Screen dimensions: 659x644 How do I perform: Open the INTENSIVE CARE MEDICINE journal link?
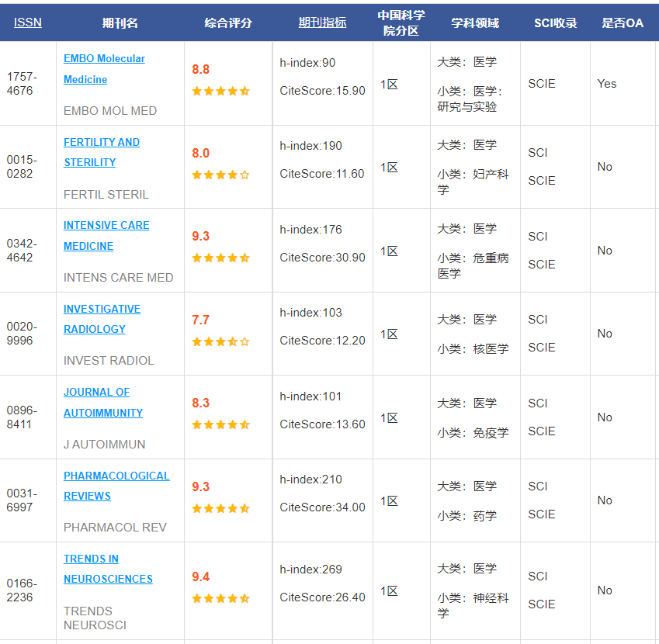[106, 236]
